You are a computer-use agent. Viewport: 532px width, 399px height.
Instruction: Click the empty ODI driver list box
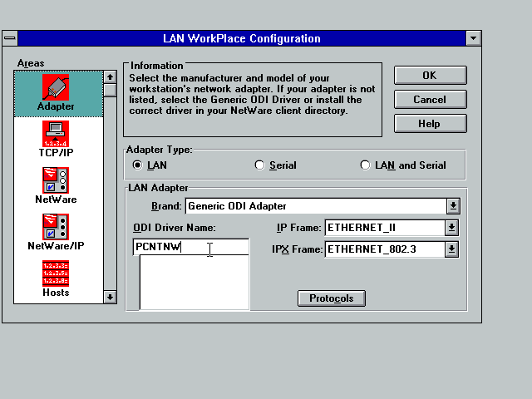click(195, 283)
